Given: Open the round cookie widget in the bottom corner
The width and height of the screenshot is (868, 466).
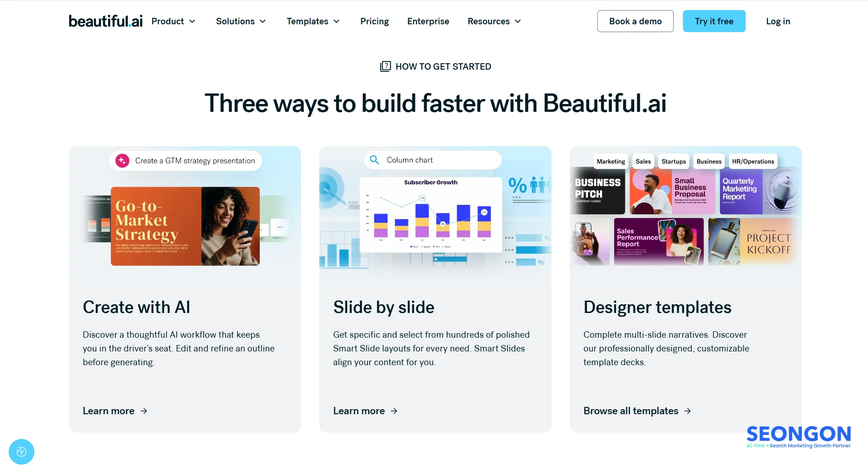Looking at the screenshot, I should 22,452.
